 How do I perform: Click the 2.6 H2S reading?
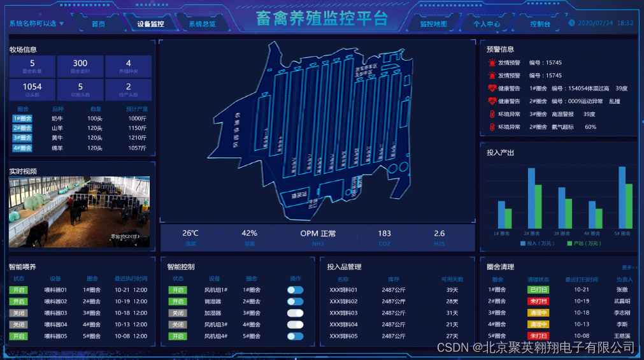pos(439,238)
